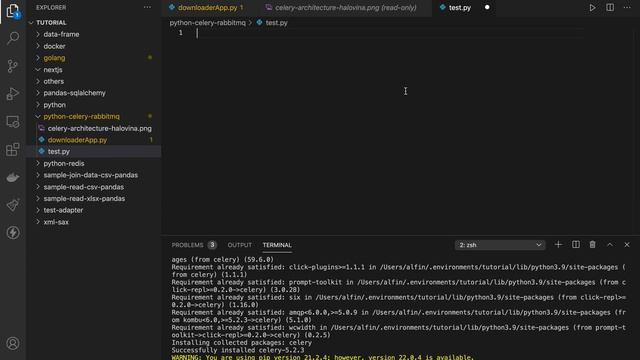Open the Search view

click(x=13, y=38)
